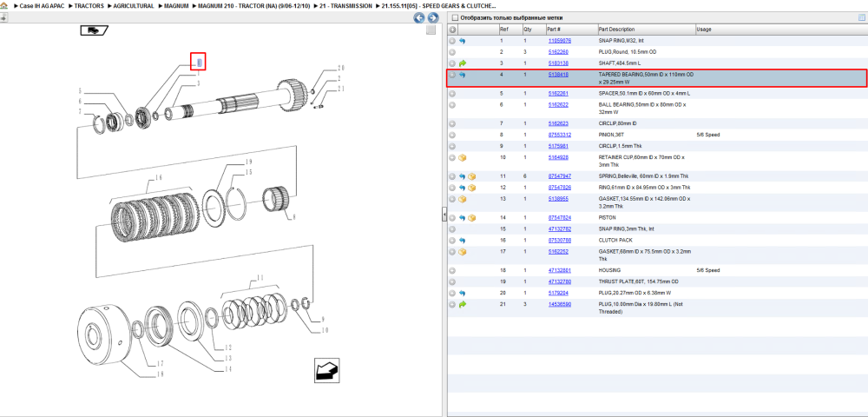Click blue arrow icon for CLUTCH PACK row
The image size is (868, 417).
pyautogui.click(x=463, y=241)
